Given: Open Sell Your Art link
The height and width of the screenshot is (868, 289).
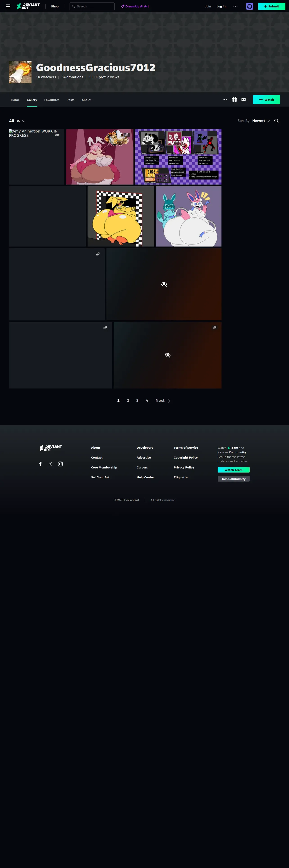Looking at the screenshot, I should click(100, 477).
